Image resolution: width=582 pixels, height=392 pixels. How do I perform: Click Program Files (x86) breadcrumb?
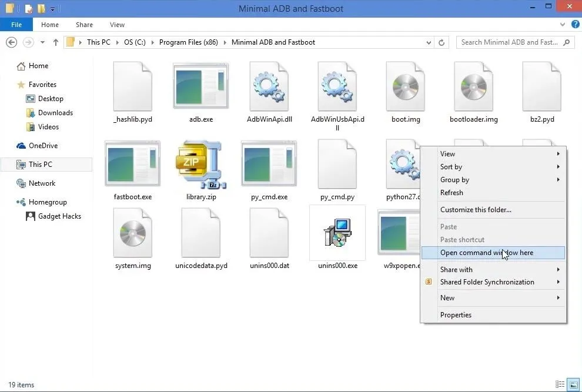pos(189,42)
